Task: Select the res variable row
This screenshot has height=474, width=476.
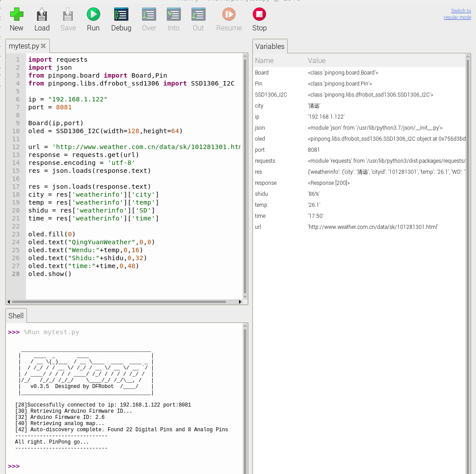Action: pos(360,172)
